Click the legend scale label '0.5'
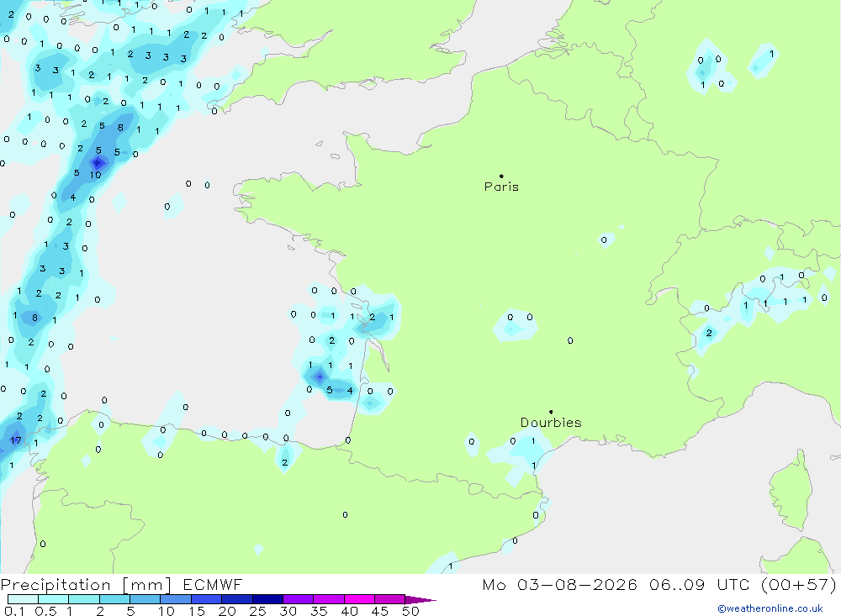This screenshot has height=616, width=841. coord(45,611)
